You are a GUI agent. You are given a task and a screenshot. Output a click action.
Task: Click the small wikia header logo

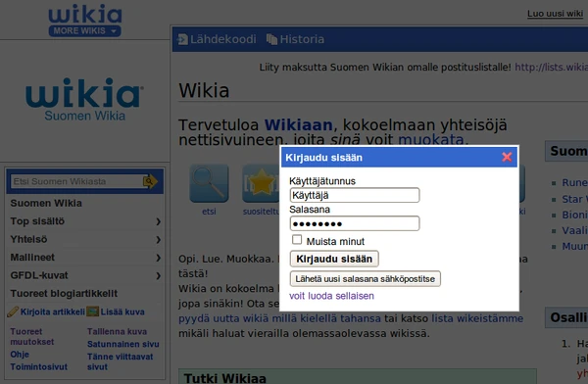pyautogui.click(x=84, y=15)
